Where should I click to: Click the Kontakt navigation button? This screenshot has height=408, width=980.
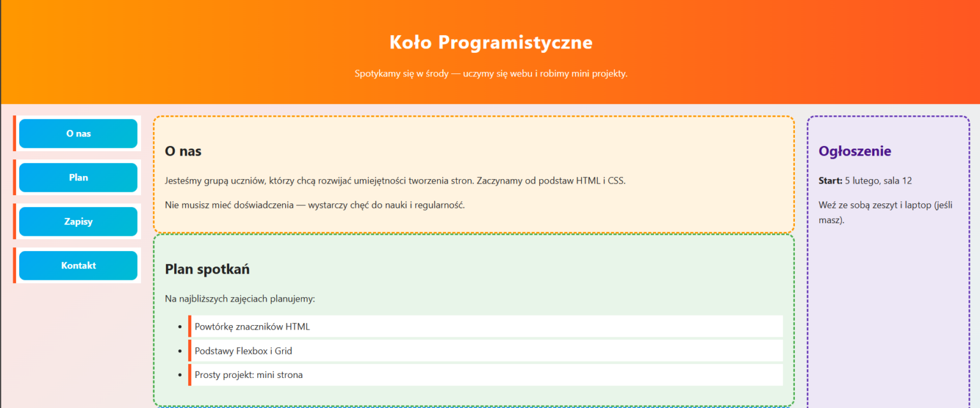pyautogui.click(x=78, y=265)
